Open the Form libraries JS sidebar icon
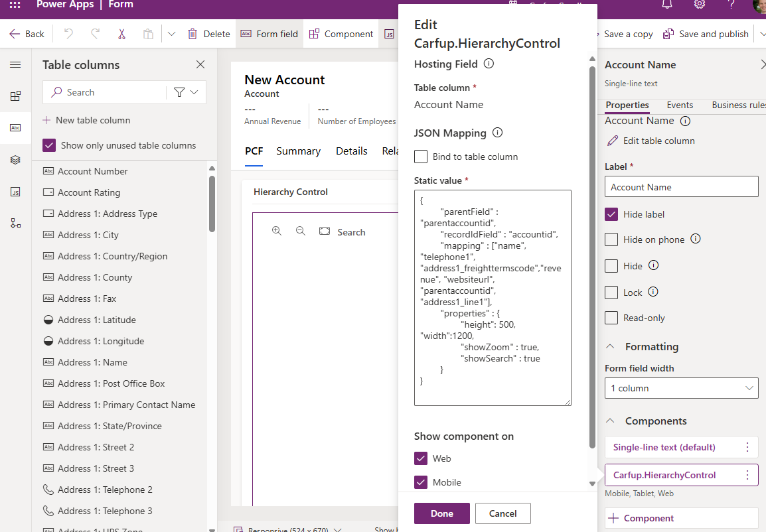Image resolution: width=766 pixels, height=532 pixels. (16, 192)
